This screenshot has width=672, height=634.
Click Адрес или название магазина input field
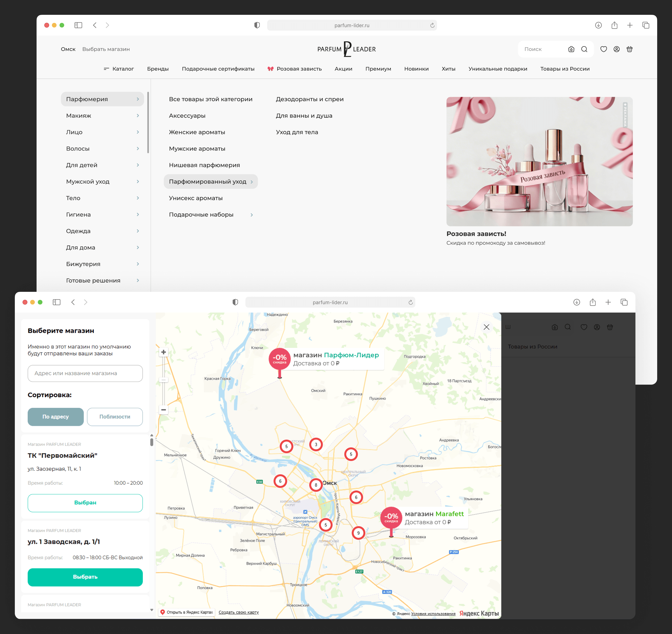85,374
